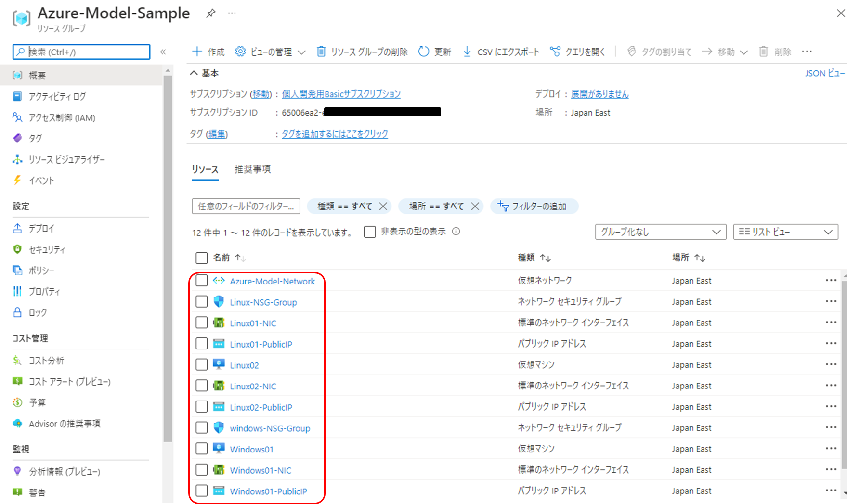Screen dimensions: 847x504
Task: Open the 移動 dropdown in the toolbar
Action: [x=725, y=52]
